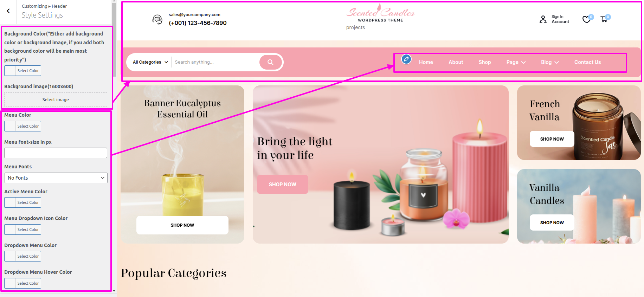The image size is (644, 297).
Task: Click pink SHOP NOW button on main banner
Action: pos(283,184)
